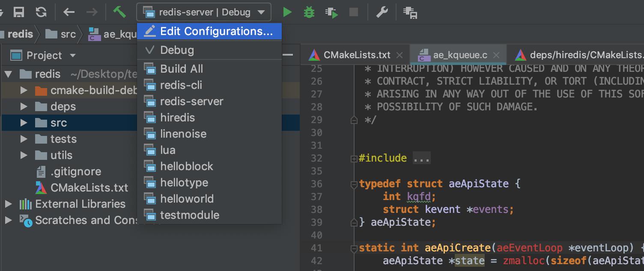The height and width of the screenshot is (271, 644).
Task: Select the .gitignore file in project tree
Action: 75,171
